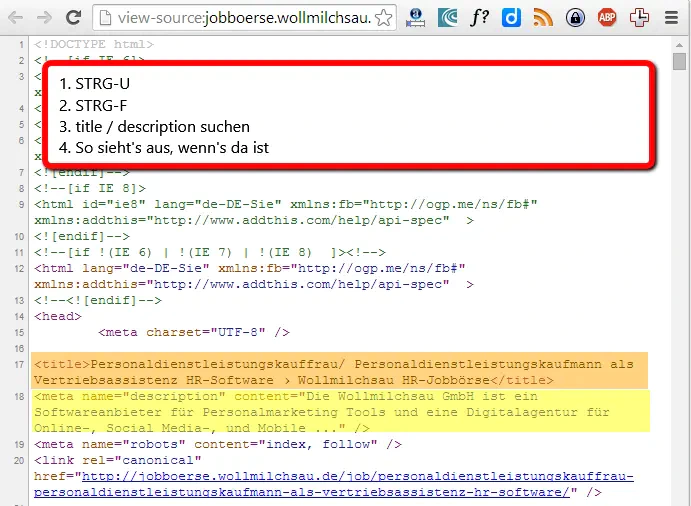Open the red cross puzzle extension icon

[x=639, y=18]
